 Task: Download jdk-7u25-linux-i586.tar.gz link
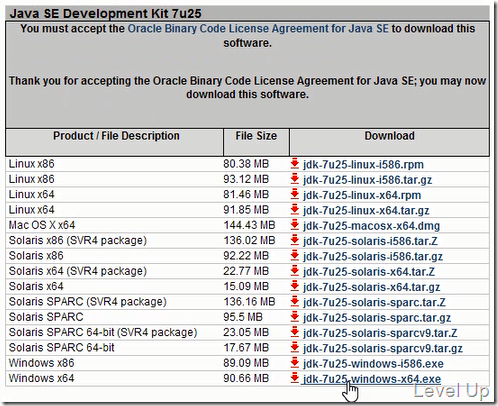coord(367,180)
